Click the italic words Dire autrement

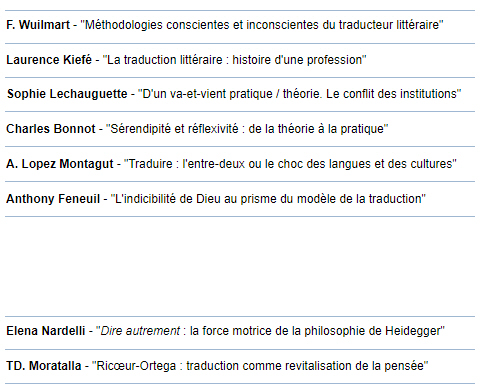click(140, 331)
